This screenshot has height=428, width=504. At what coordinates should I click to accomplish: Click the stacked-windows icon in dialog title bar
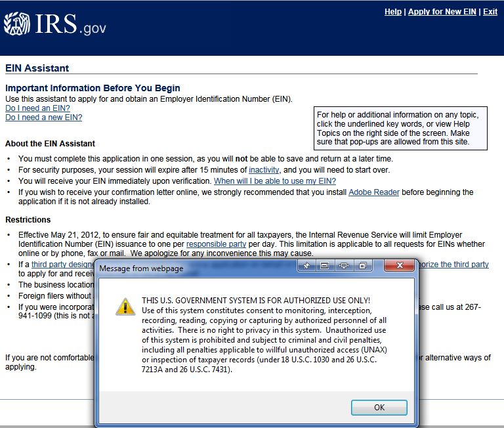click(362, 266)
